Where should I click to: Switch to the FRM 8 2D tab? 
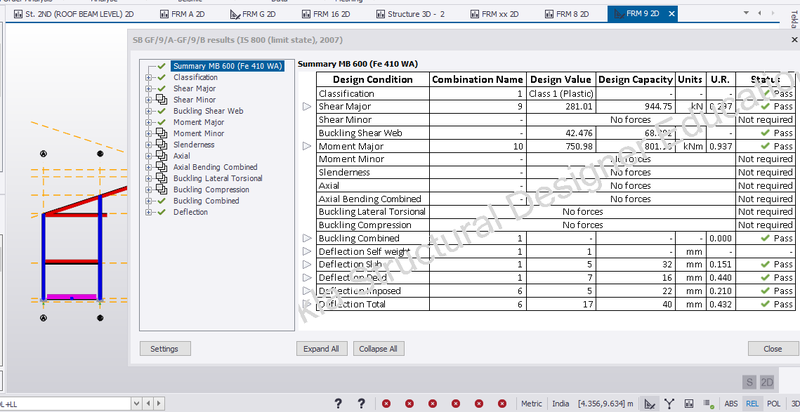tap(566, 14)
